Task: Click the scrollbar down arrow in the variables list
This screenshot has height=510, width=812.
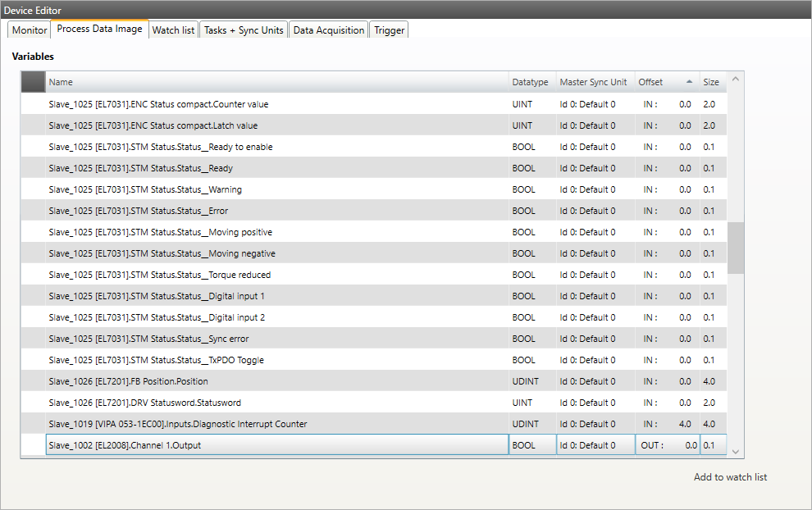Action: click(x=736, y=451)
